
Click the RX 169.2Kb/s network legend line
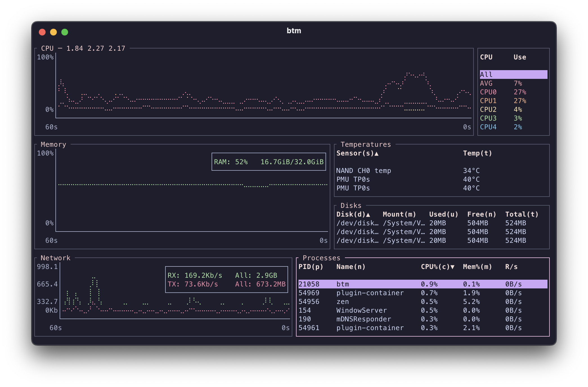(x=222, y=275)
